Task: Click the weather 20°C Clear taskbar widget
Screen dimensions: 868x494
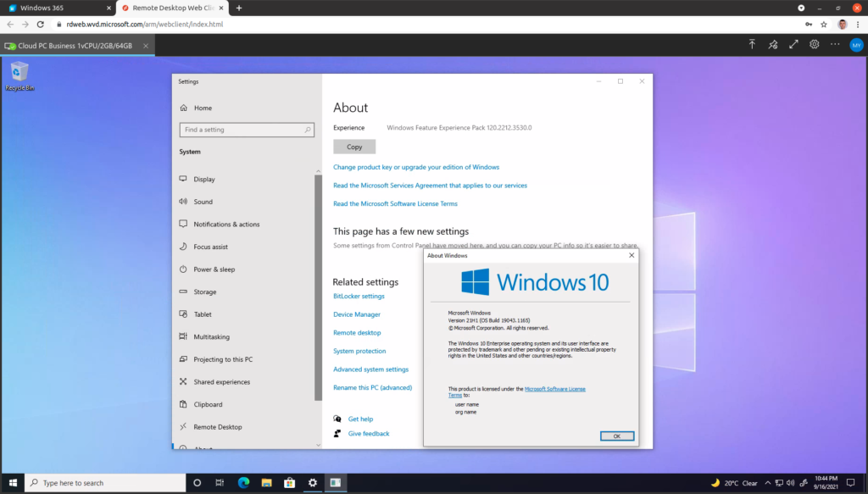Action: tap(734, 483)
